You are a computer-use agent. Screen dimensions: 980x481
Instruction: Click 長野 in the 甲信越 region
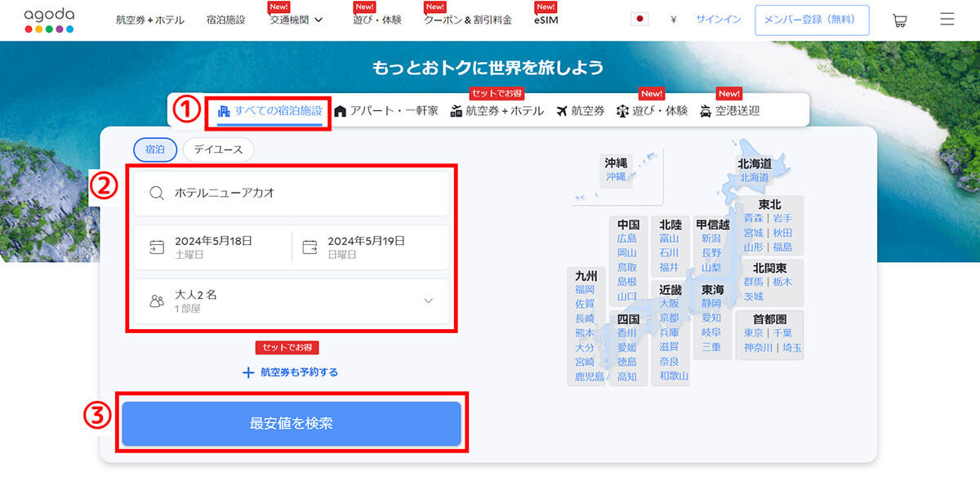711,253
